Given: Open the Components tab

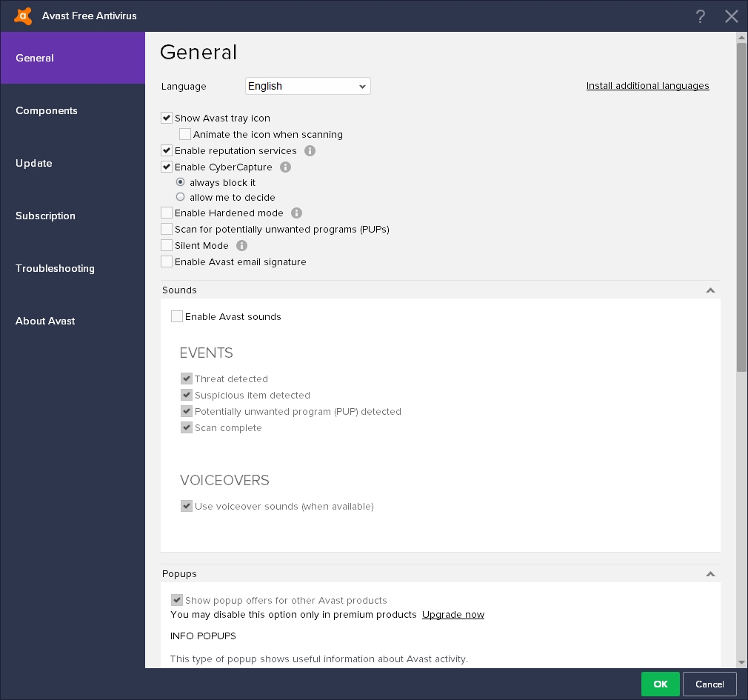Looking at the screenshot, I should (x=73, y=110).
